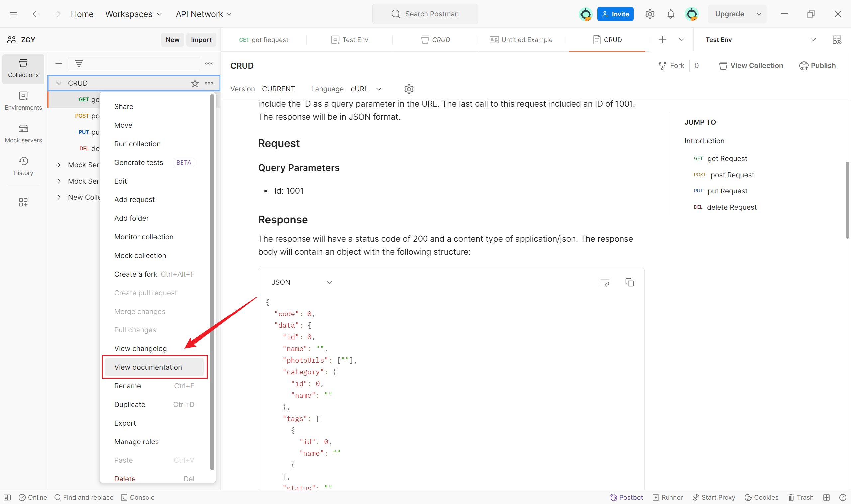Copy the JSON code block
The height and width of the screenshot is (504, 851).
coord(630,282)
